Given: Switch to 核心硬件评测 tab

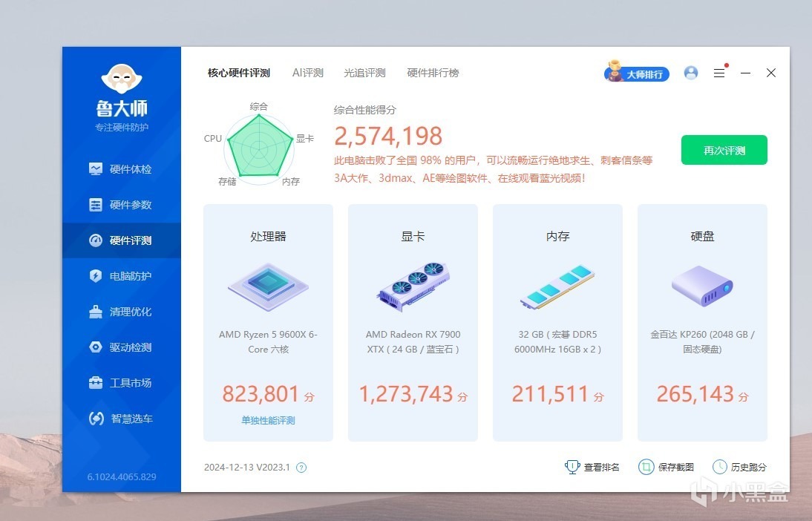Looking at the screenshot, I should pos(239,73).
